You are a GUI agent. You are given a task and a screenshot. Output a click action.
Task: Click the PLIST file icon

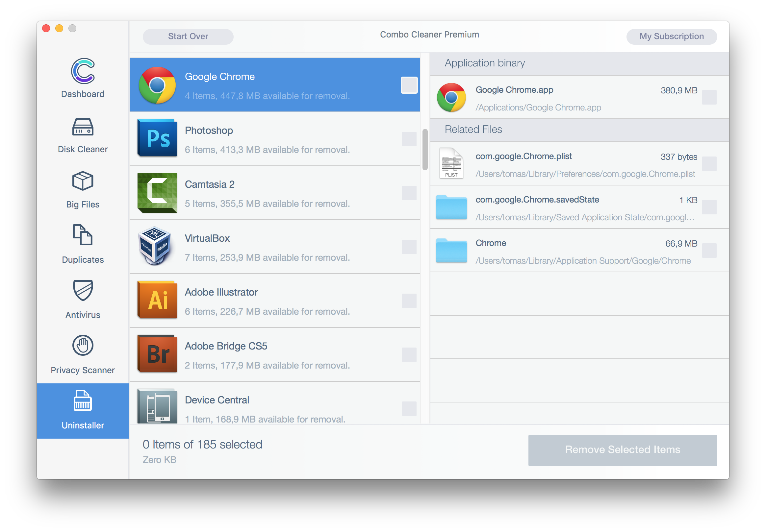[x=451, y=163]
